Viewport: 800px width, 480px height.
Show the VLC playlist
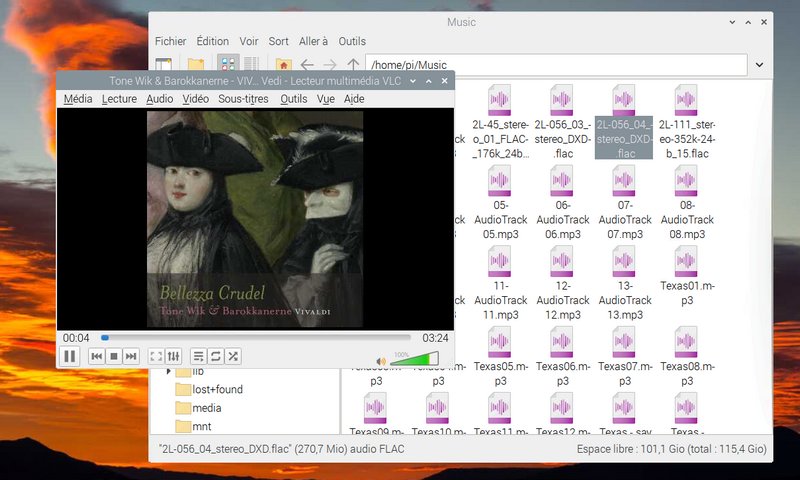pyautogui.click(x=198, y=356)
